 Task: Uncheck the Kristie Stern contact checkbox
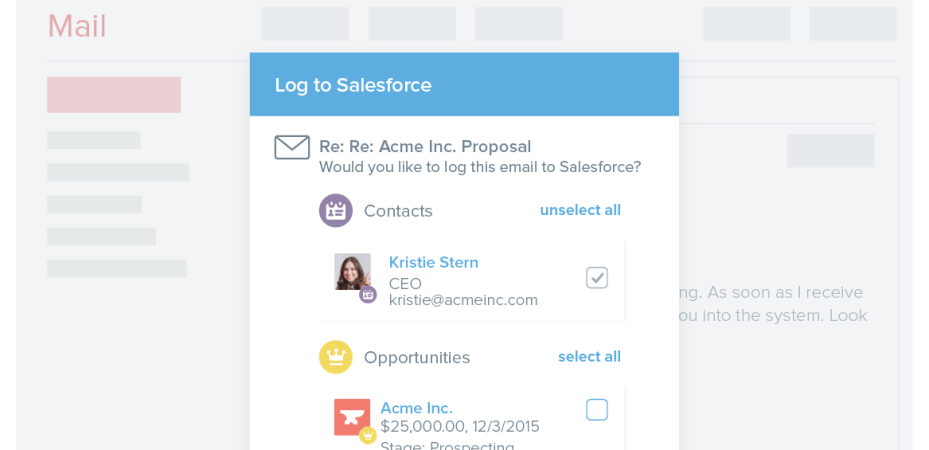tap(597, 278)
